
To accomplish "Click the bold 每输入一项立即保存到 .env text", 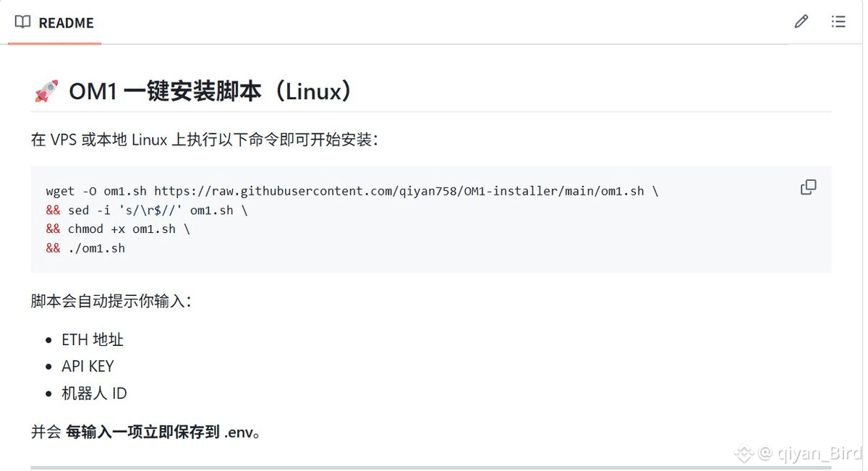I will point(162,433).
